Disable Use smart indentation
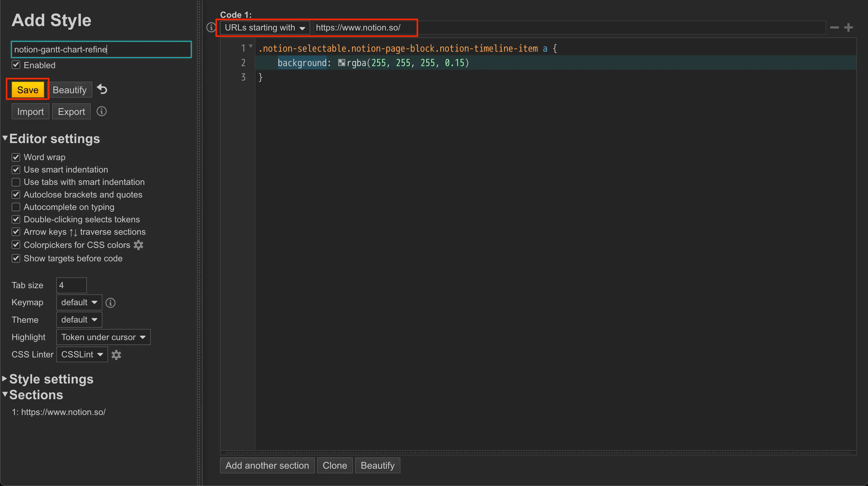868x486 pixels. point(16,170)
